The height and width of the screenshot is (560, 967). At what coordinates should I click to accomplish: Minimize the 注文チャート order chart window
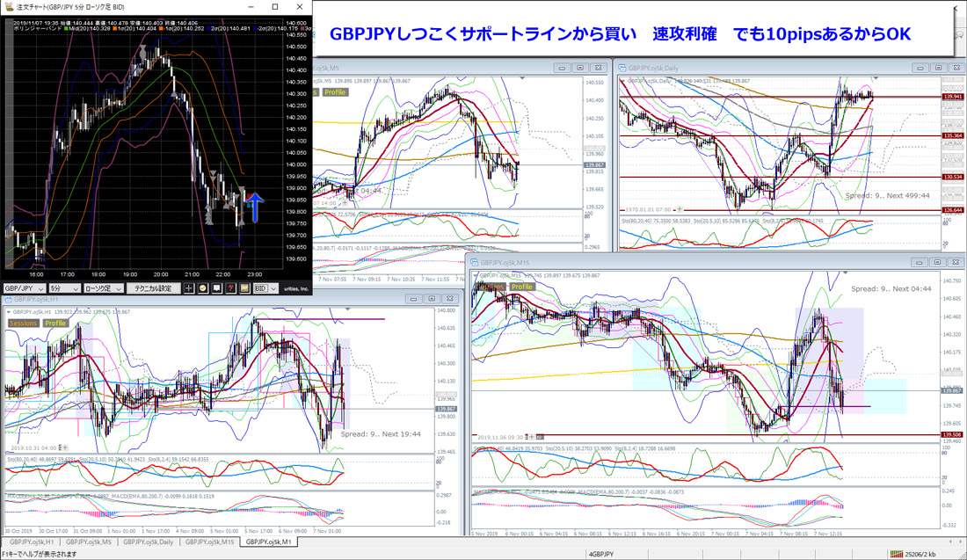[x=251, y=7]
